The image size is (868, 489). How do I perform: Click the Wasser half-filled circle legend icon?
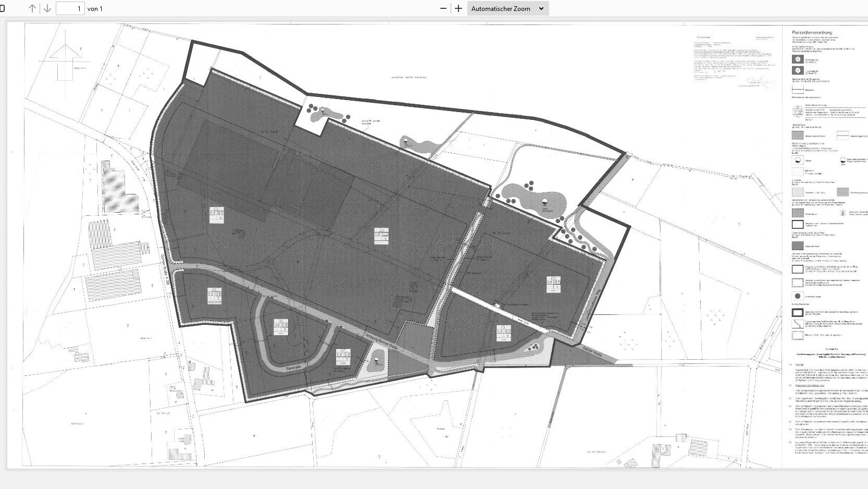point(797,161)
